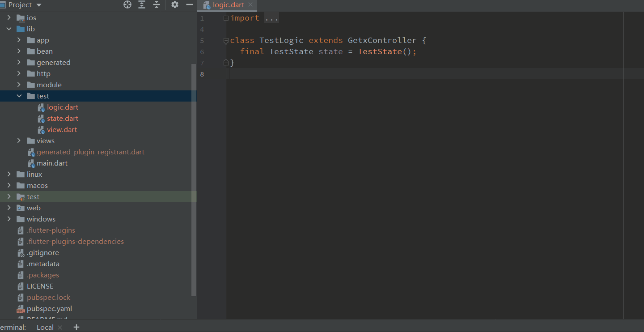Viewport: 644px width, 332px height.
Task: Fold the TestLogic class at line 5
Action: 226,40
